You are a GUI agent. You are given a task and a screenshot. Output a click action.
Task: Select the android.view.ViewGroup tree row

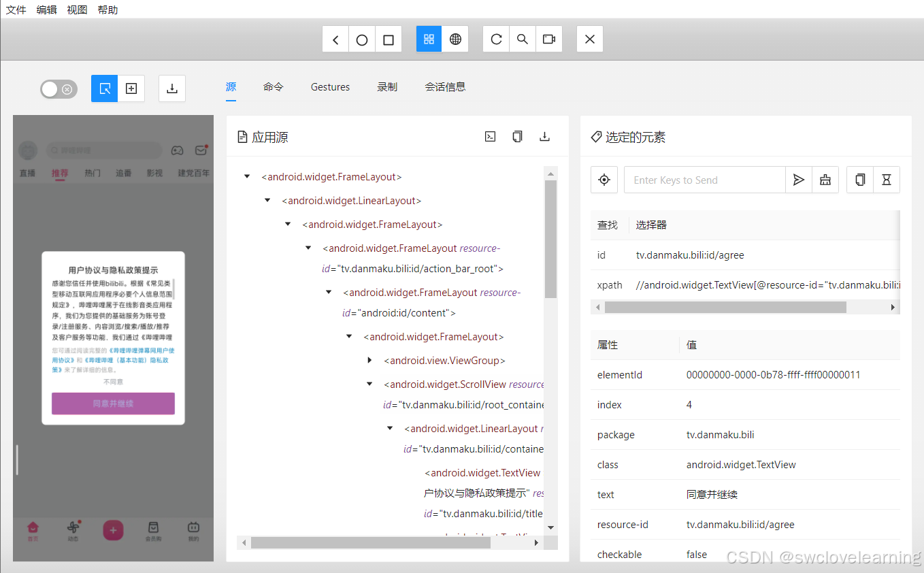[x=444, y=361]
